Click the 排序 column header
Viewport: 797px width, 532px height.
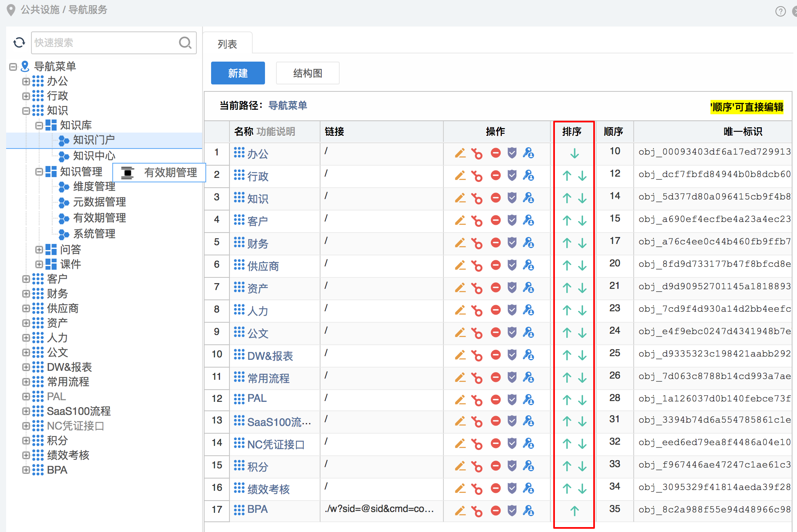[x=572, y=131]
